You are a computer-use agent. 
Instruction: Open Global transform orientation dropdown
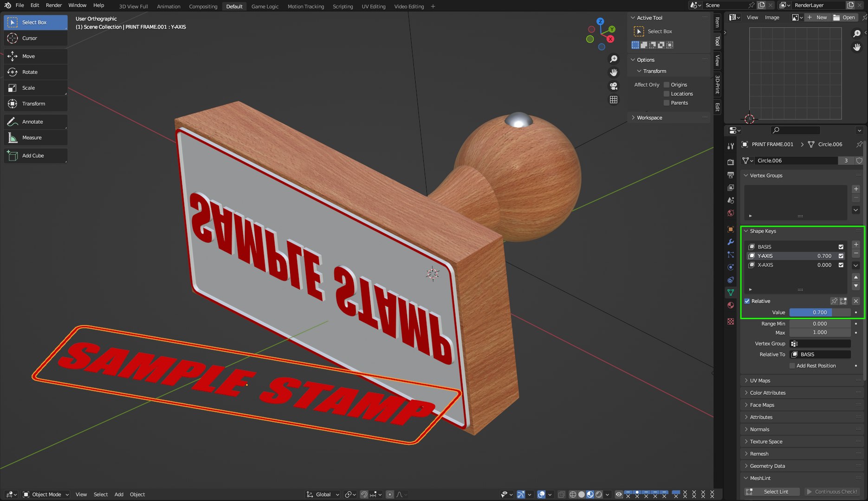coord(323,495)
